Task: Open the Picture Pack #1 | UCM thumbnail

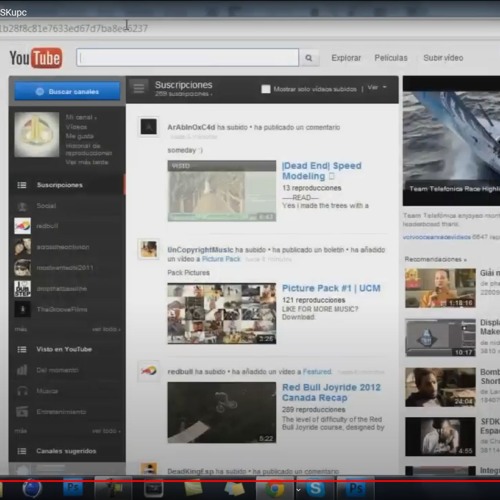Action: [x=222, y=313]
